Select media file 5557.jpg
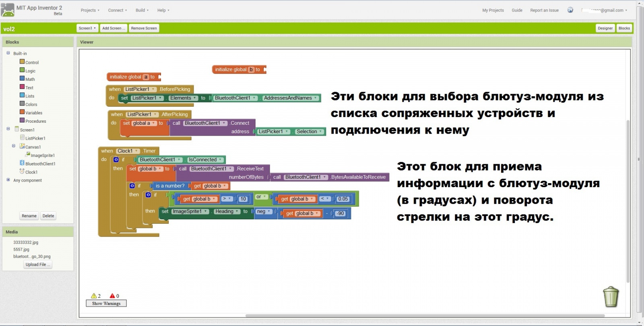This screenshot has width=644, height=326. coord(21,250)
